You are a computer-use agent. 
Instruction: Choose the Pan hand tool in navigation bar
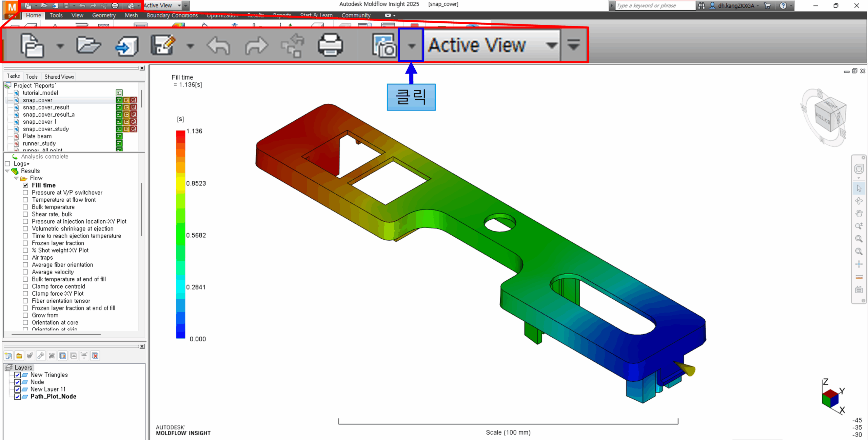pyautogui.click(x=859, y=213)
